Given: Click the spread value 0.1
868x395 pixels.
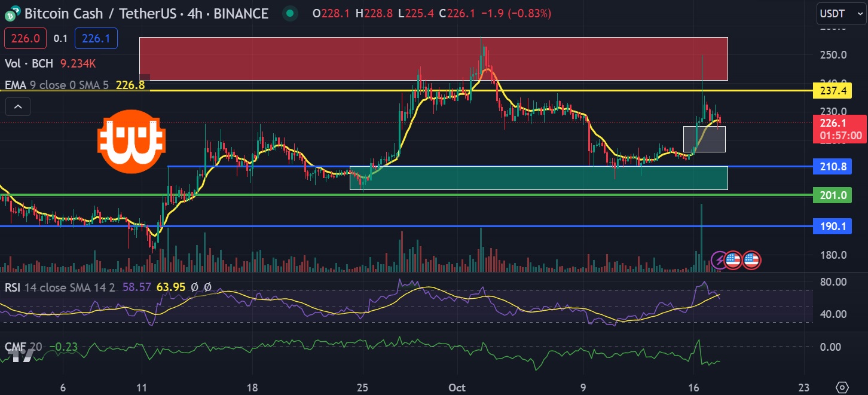Looking at the screenshot, I should [x=60, y=39].
